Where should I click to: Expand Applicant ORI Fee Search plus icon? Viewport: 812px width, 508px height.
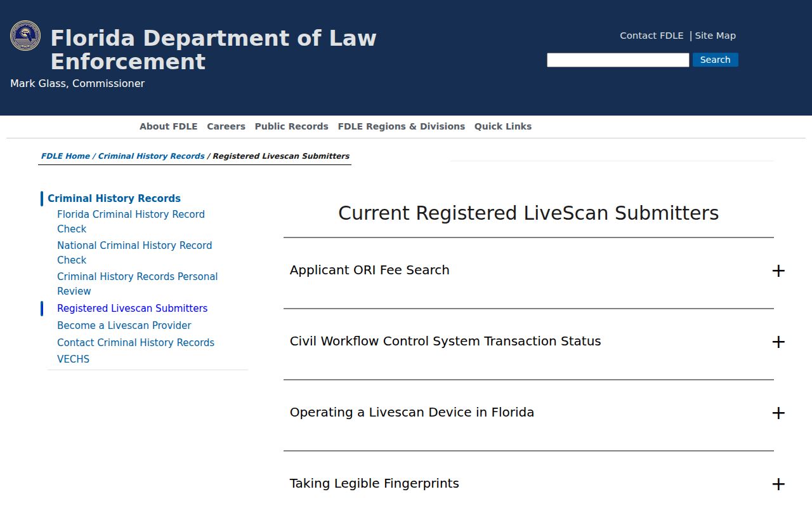pos(778,271)
